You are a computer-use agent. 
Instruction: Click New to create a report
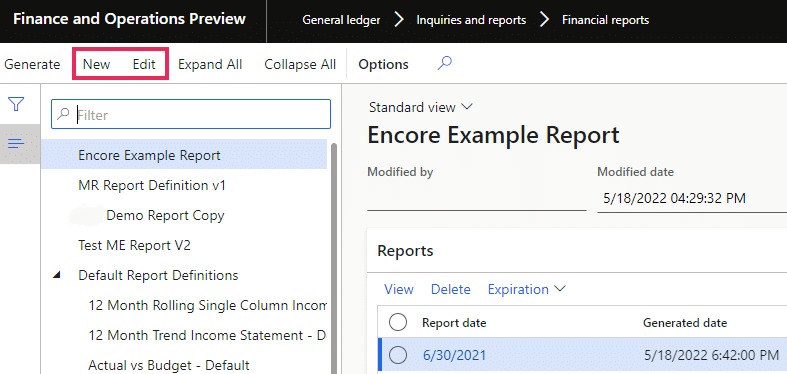click(x=96, y=64)
